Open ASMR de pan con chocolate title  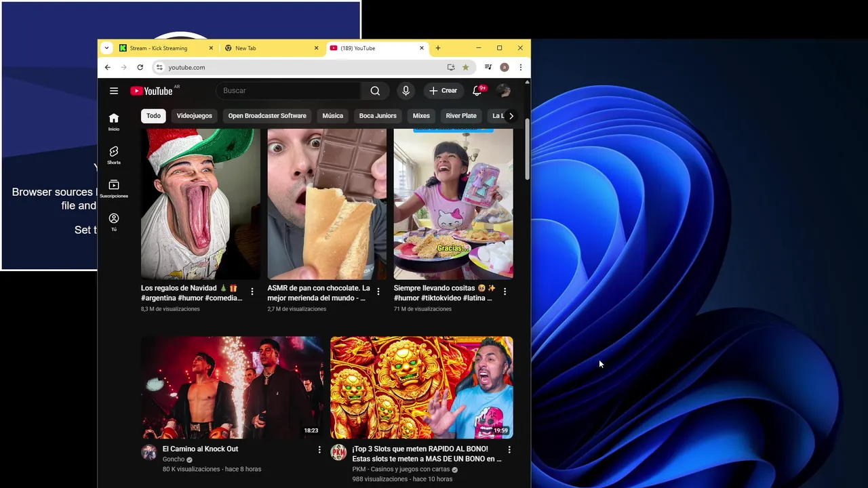[319, 293]
